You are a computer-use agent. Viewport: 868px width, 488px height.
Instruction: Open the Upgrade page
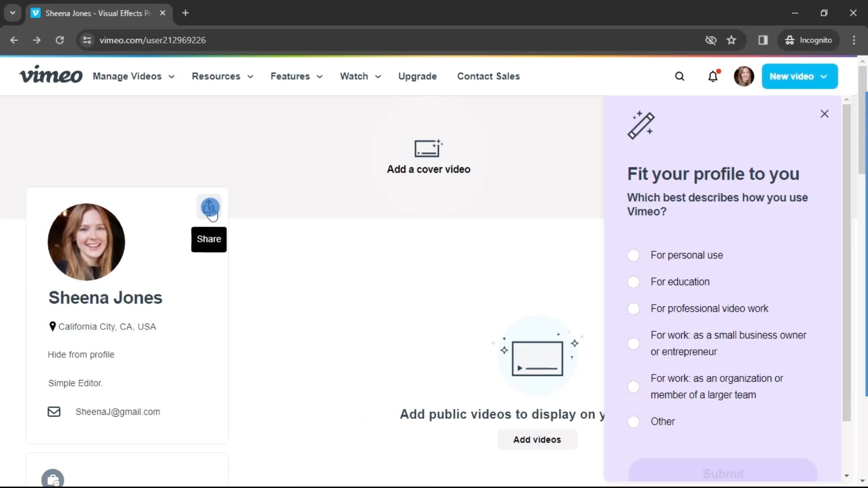[x=417, y=76]
